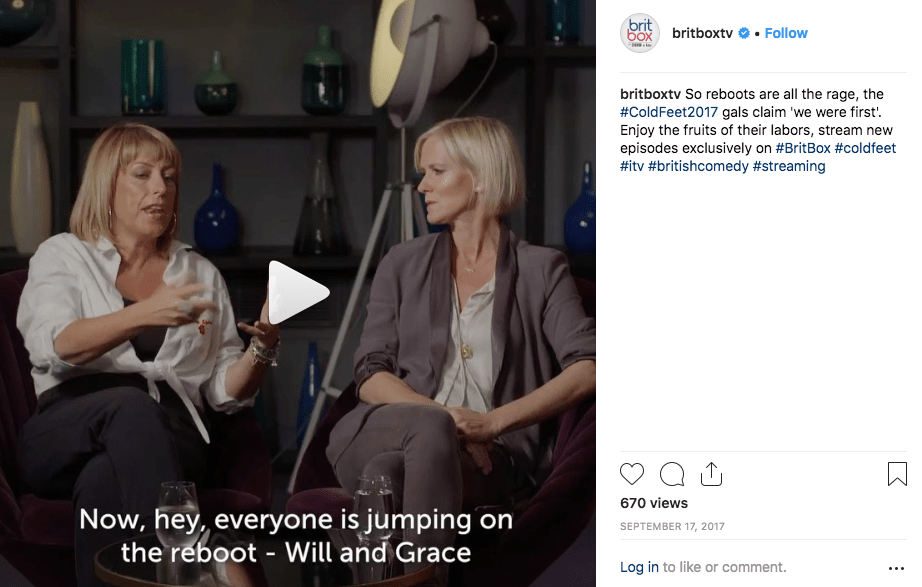
Task: Open the BritBox profile picture
Action: (640, 33)
